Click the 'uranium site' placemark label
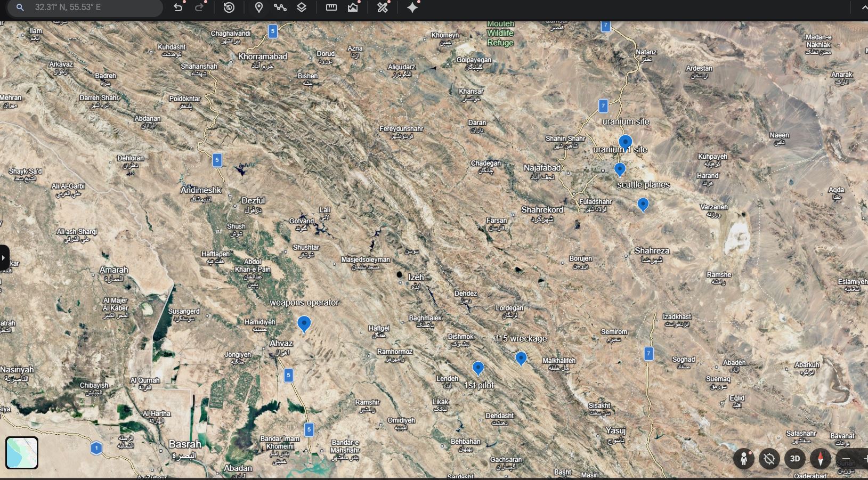The image size is (868, 480). (626, 121)
